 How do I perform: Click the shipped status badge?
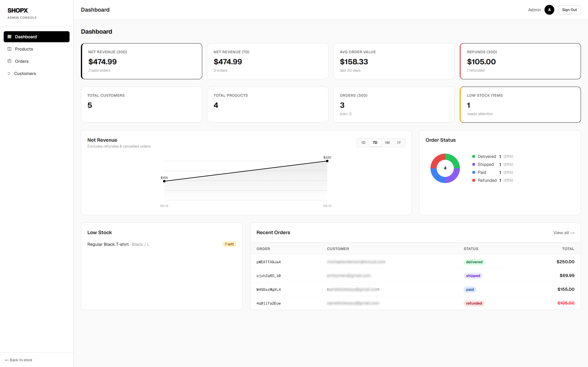[x=473, y=276]
